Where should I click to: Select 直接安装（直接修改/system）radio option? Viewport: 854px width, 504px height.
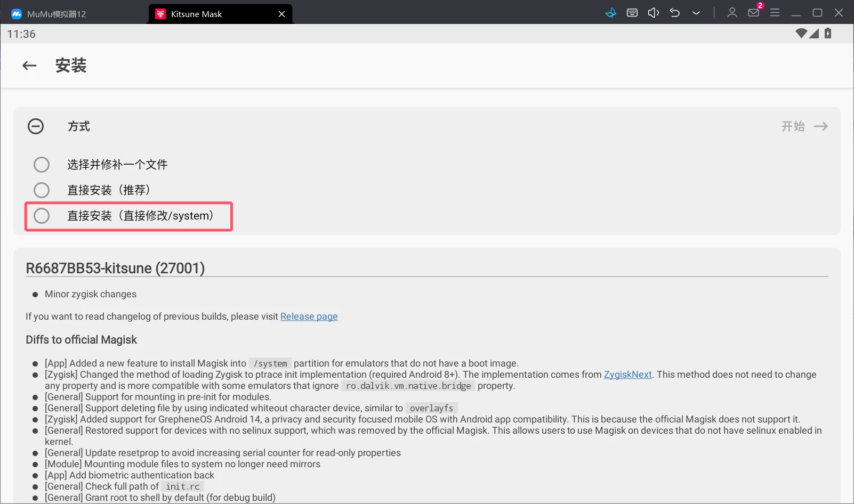click(42, 216)
